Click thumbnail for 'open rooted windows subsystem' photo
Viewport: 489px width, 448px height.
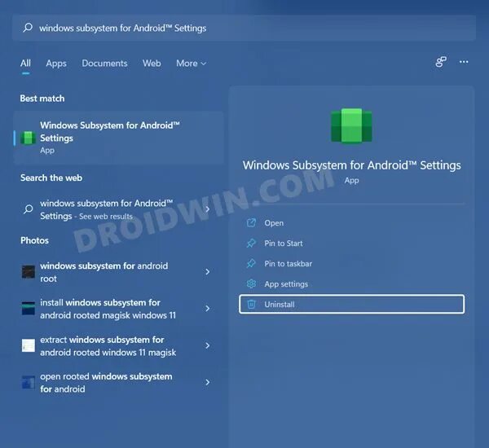coord(28,382)
